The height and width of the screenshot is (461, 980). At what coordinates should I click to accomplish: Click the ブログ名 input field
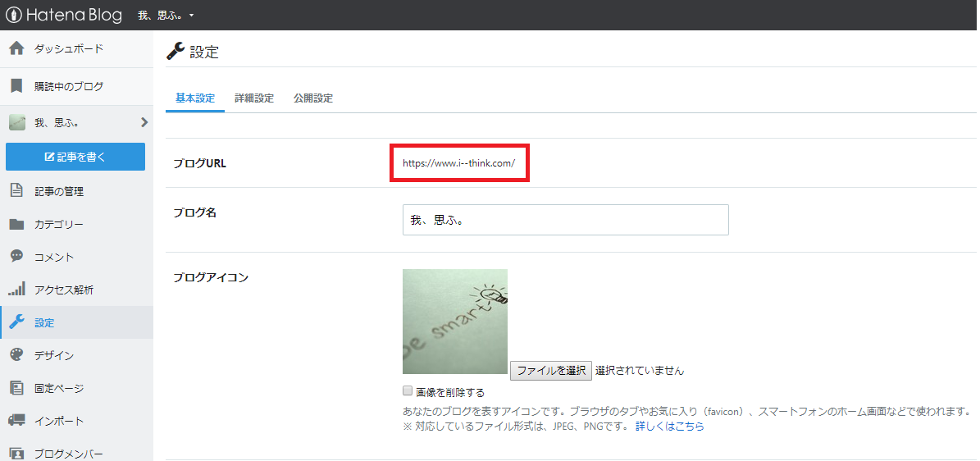pos(566,220)
